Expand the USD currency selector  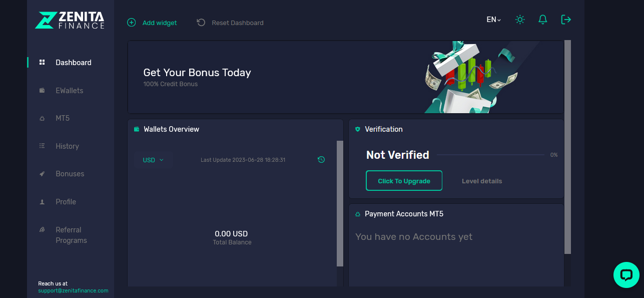(153, 160)
